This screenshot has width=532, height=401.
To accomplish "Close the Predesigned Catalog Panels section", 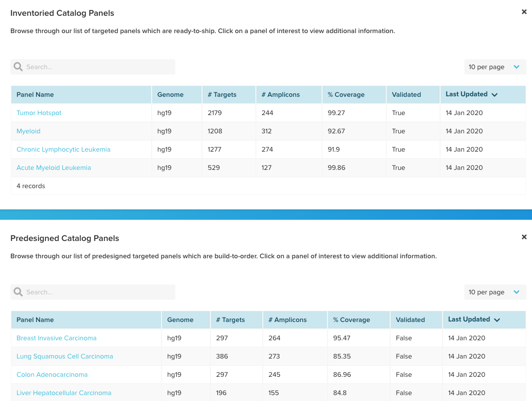I will [524, 237].
